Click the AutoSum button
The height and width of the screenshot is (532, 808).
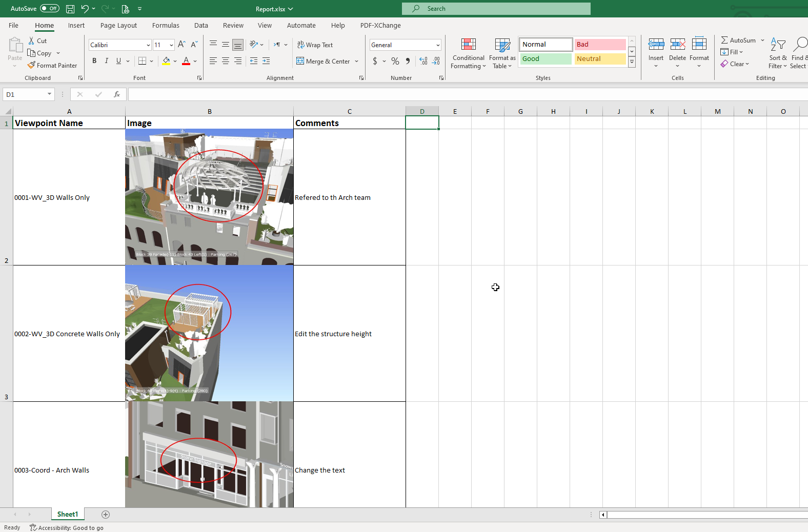click(x=738, y=40)
